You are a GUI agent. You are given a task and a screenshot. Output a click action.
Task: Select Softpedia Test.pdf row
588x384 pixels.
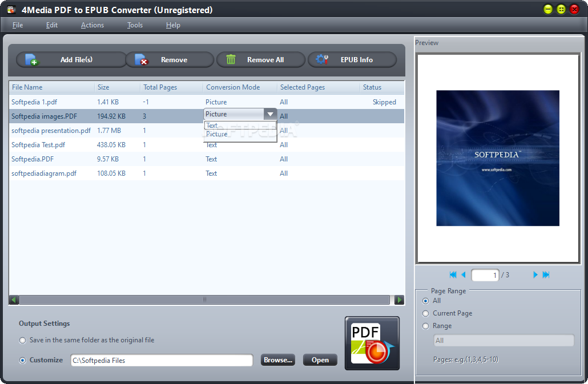pyautogui.click(x=207, y=144)
